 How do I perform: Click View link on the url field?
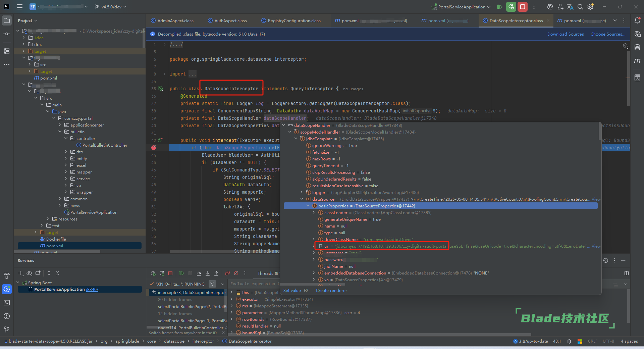596,246
